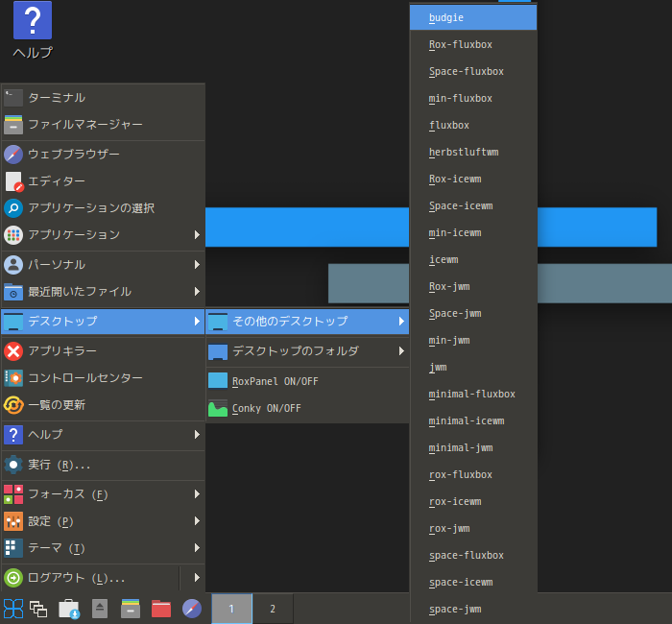Viewport: 672px width, 624px height.
Task: Expand the 設定 submenu arrow
Action: [197, 521]
